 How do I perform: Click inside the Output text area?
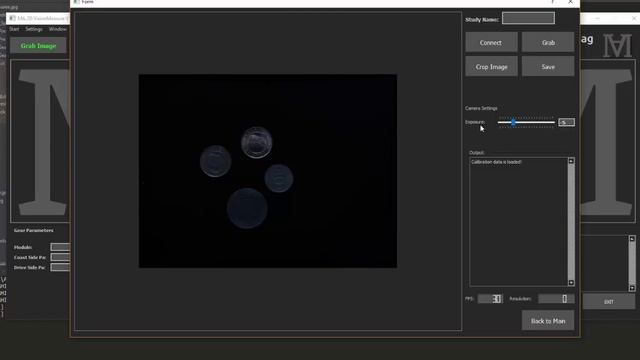(x=518, y=222)
